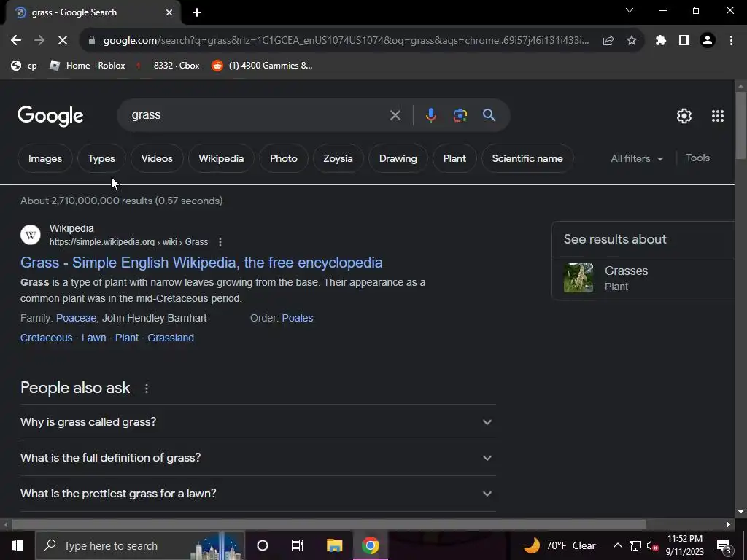
Task: Open Chrome three-dot menu
Action: [731, 41]
